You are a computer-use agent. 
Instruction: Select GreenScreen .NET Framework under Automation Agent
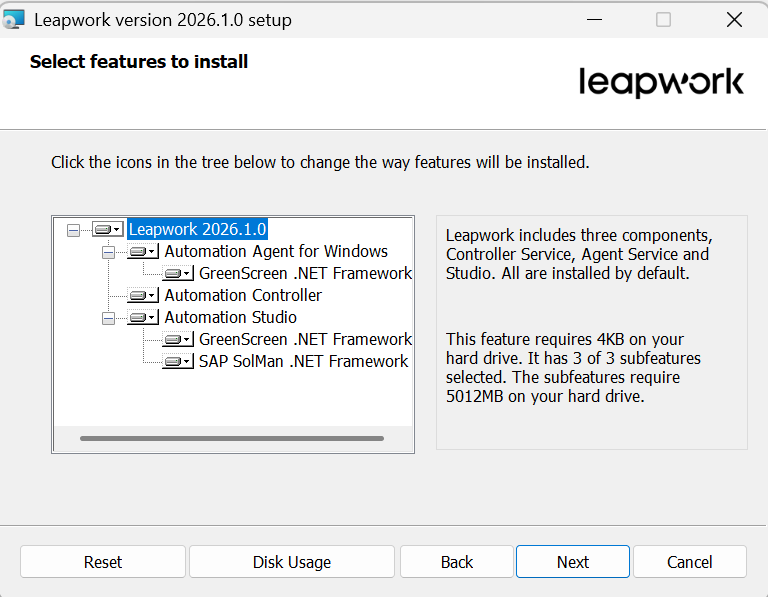305,273
